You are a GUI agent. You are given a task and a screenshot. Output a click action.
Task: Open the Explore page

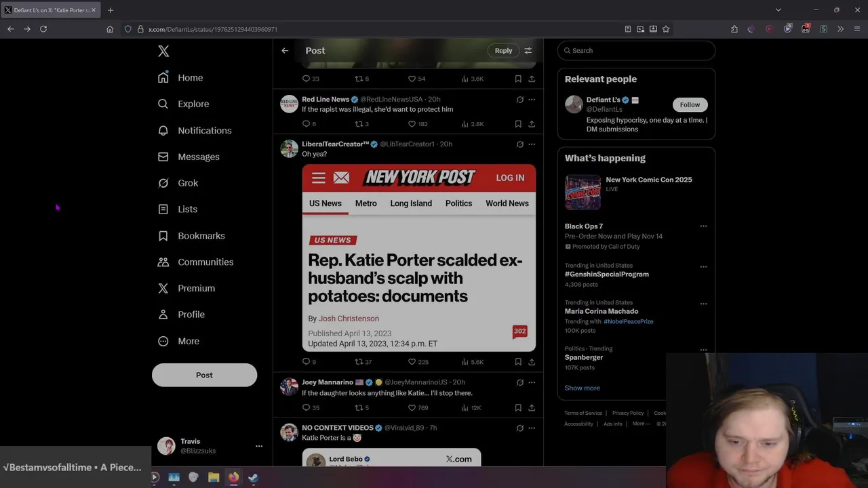point(183,104)
